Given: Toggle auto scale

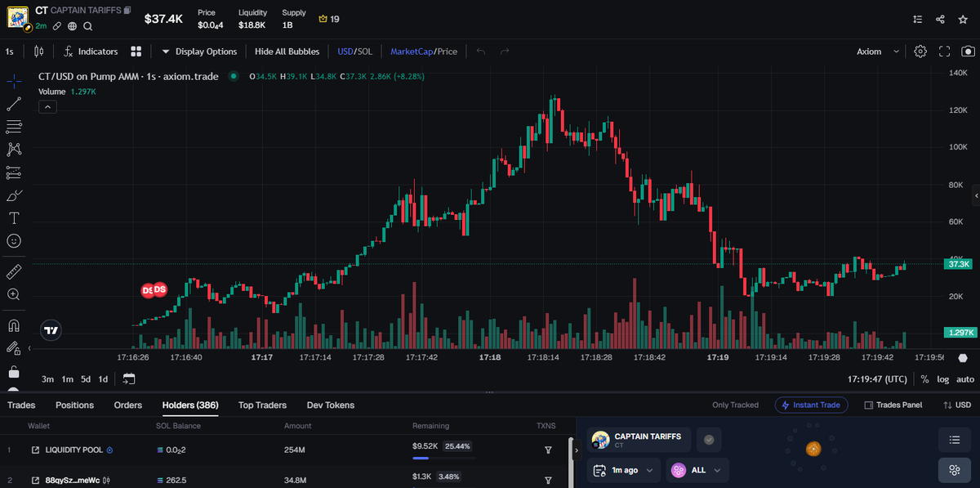Looking at the screenshot, I should point(965,379).
